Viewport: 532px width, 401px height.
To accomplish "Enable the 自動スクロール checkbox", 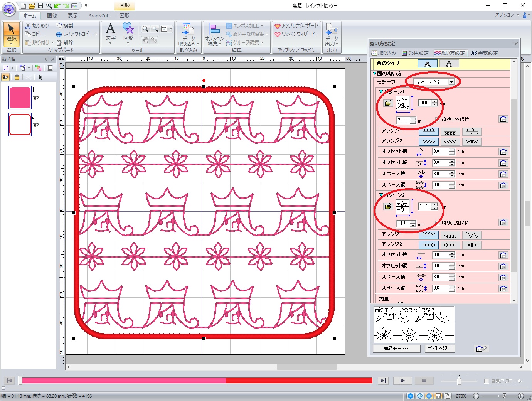I will coord(487,381).
